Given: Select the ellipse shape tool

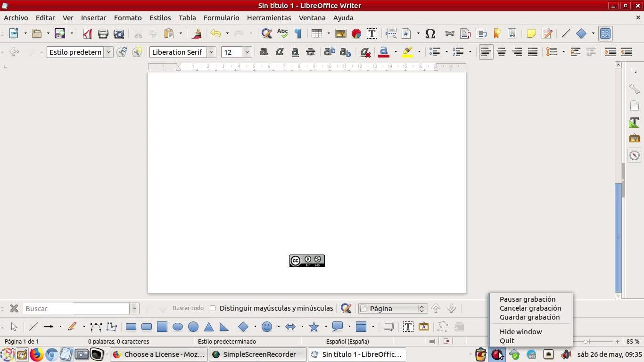Looking at the screenshot, I should click(178, 327).
